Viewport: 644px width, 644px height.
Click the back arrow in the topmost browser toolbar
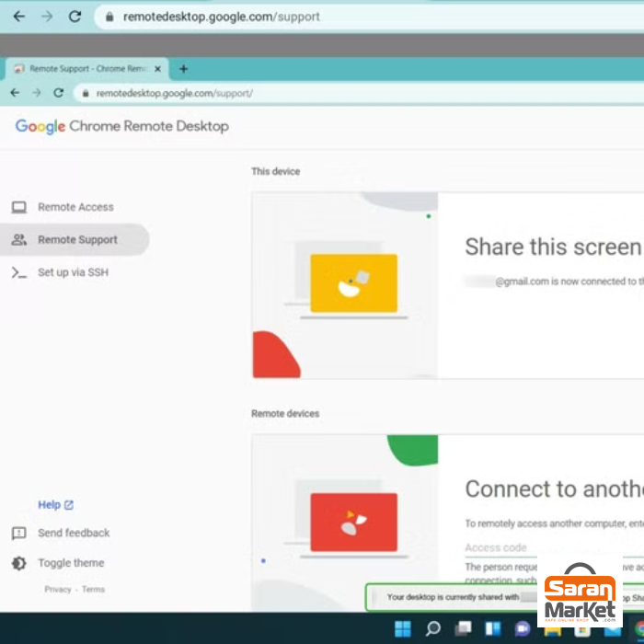click(18, 17)
